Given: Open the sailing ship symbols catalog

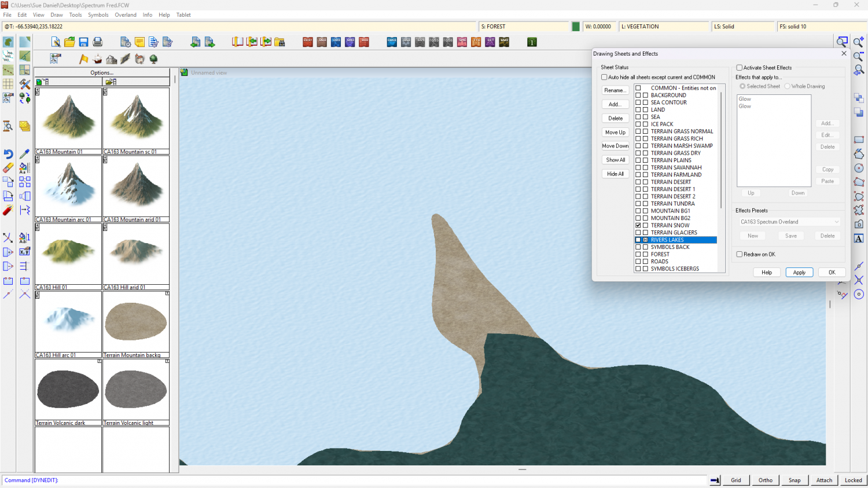Looking at the screenshot, I should (97, 59).
